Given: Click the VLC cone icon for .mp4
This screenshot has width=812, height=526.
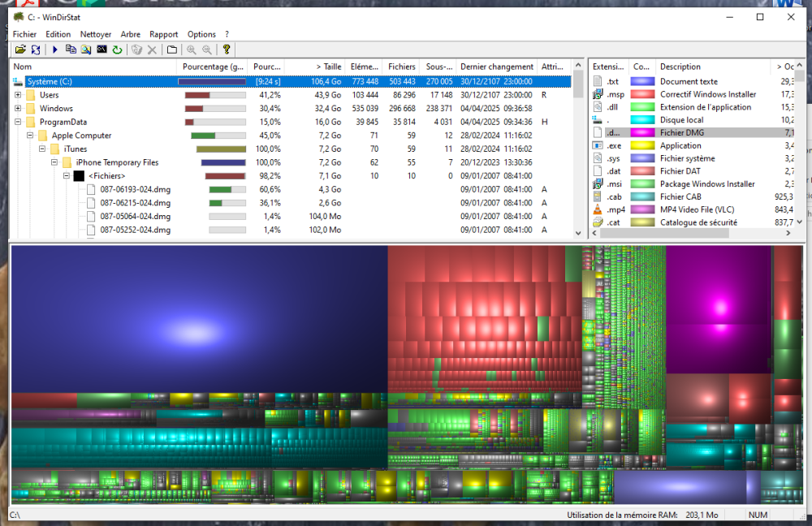Looking at the screenshot, I should tap(598, 209).
